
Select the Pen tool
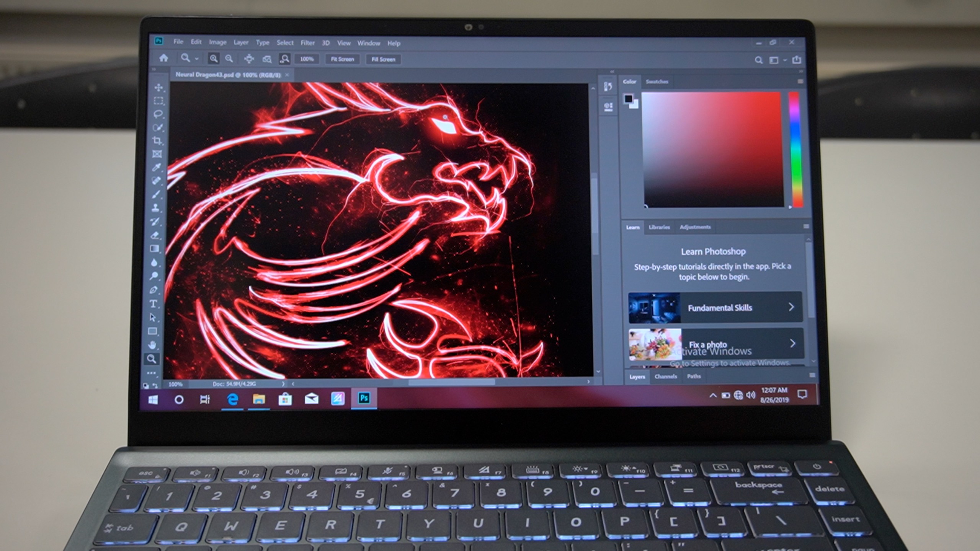154,290
